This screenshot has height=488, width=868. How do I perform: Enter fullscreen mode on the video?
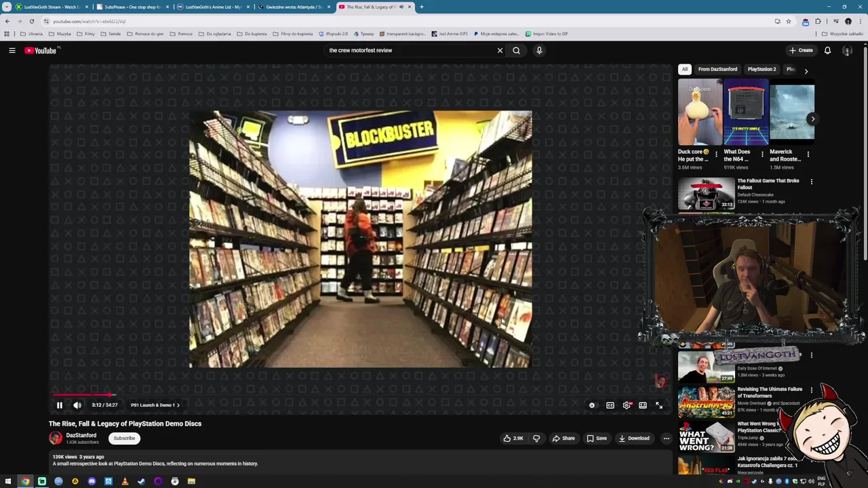pos(659,405)
